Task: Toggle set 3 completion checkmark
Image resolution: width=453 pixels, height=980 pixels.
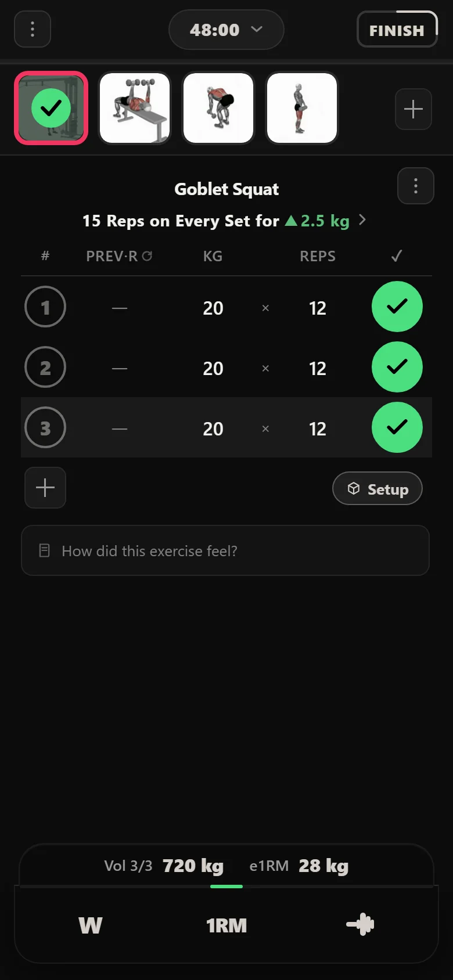Action: 397,427
